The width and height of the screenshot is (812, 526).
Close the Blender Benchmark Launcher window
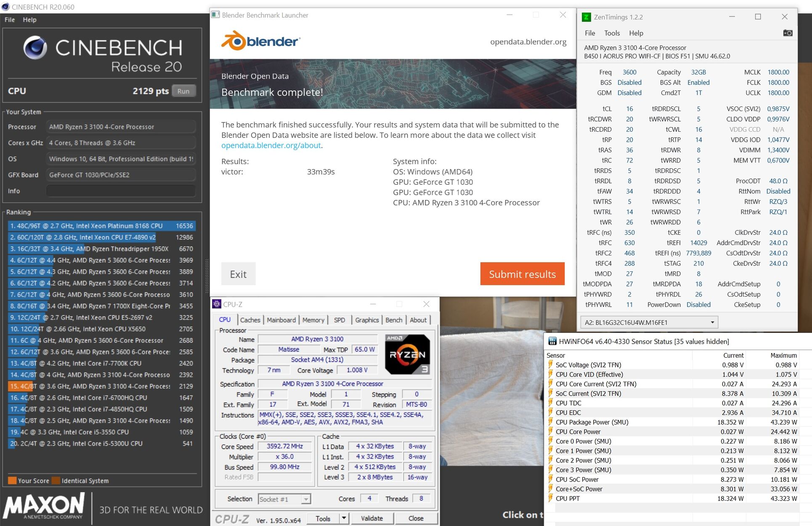coord(563,15)
